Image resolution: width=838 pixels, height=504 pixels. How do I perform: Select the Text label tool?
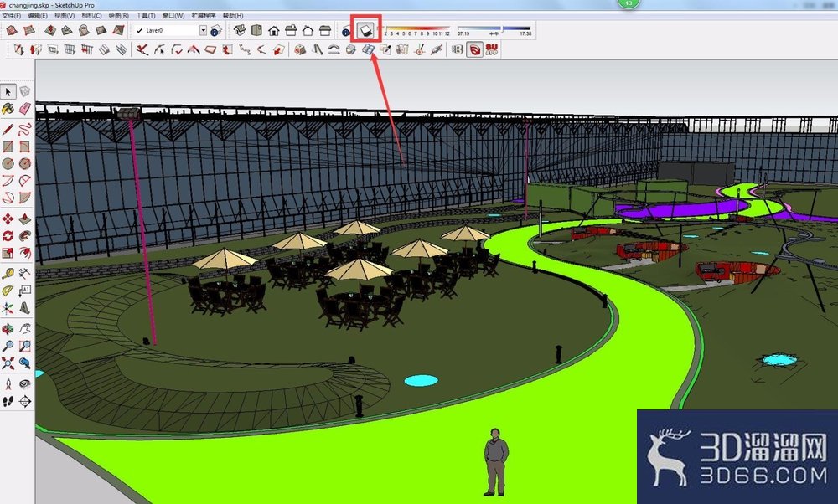coord(25,291)
